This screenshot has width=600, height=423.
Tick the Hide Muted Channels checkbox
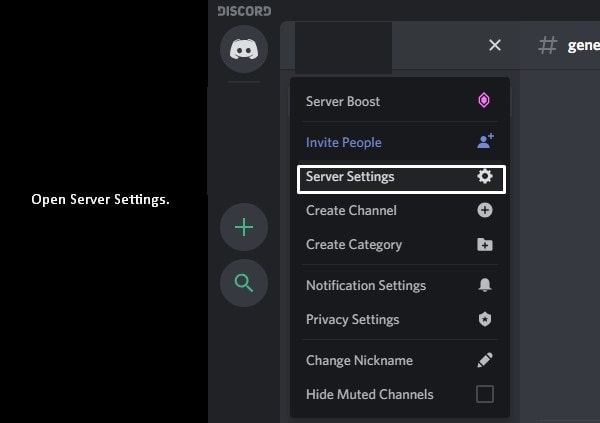click(485, 394)
